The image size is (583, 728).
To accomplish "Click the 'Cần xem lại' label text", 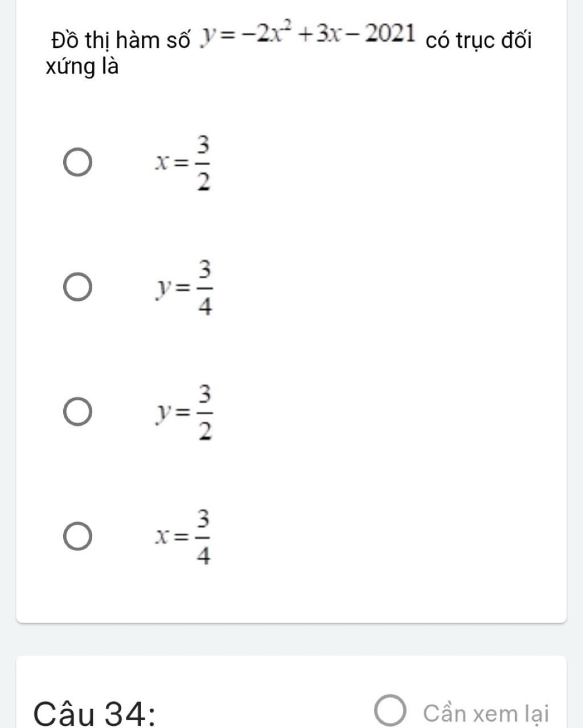I will 486,714.
